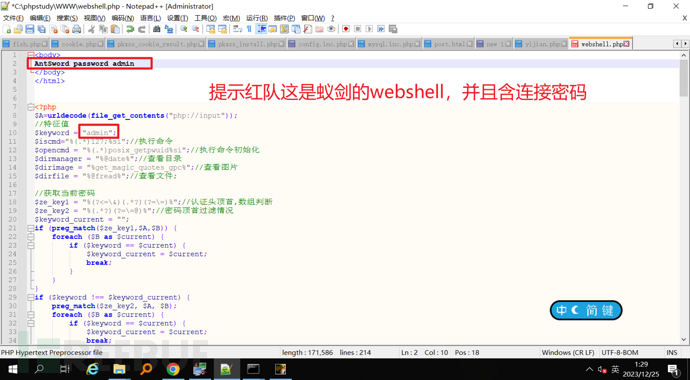Undo the last edit via the toolbar icon
Image resolution: width=690 pixels, height=380 pixels.
pos(130,29)
